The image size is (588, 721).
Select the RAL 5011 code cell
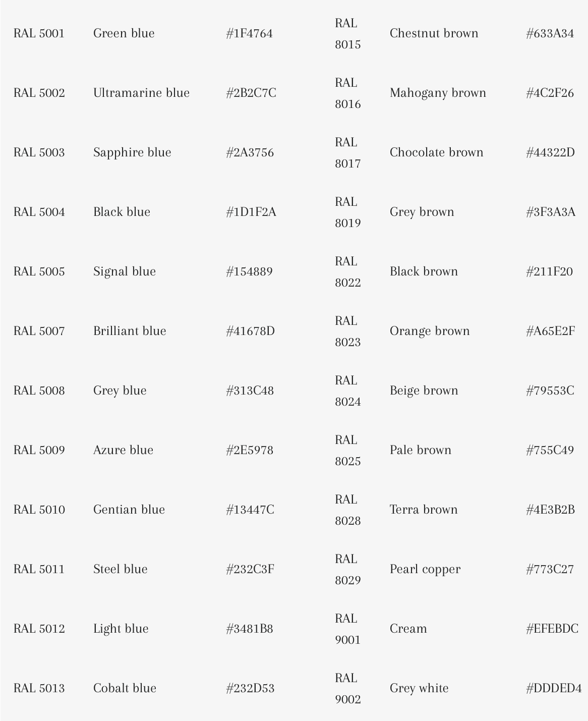[x=39, y=569]
